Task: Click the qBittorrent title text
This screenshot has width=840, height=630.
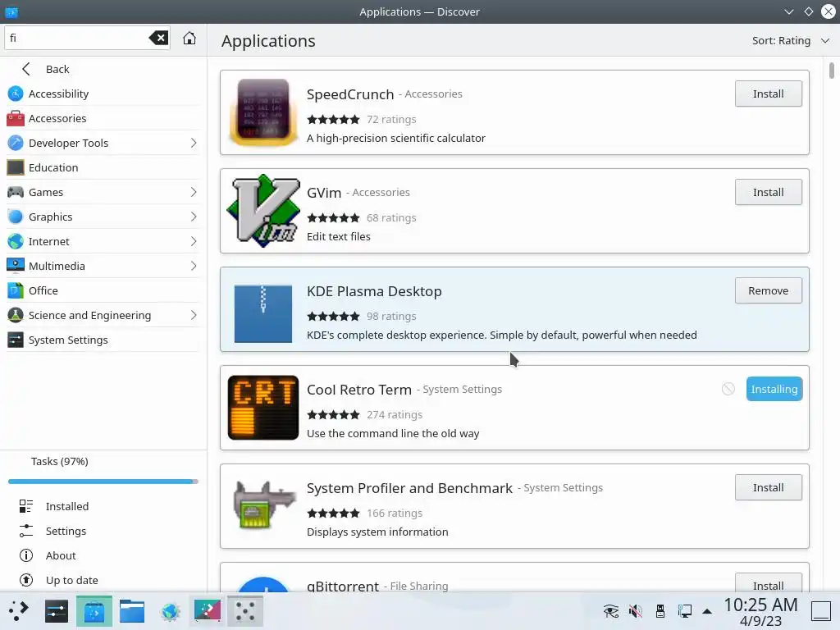Action: (343, 586)
